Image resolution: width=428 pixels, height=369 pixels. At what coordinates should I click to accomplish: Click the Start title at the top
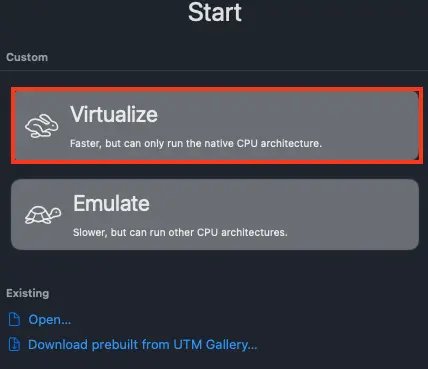click(x=215, y=12)
